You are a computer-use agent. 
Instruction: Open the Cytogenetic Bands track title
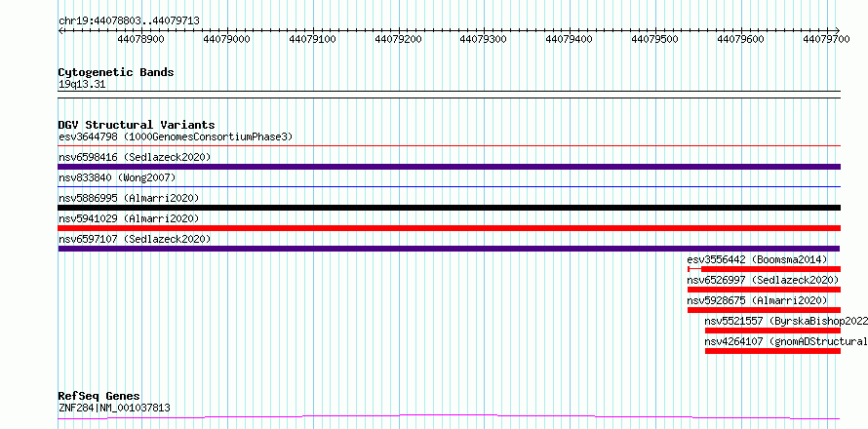116,72
